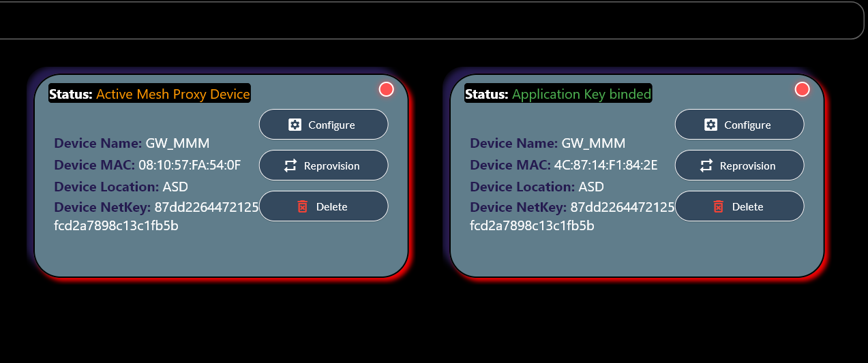Open Configure for device 08:10:57:FA:54:0F
868x363 pixels.
pos(323,125)
